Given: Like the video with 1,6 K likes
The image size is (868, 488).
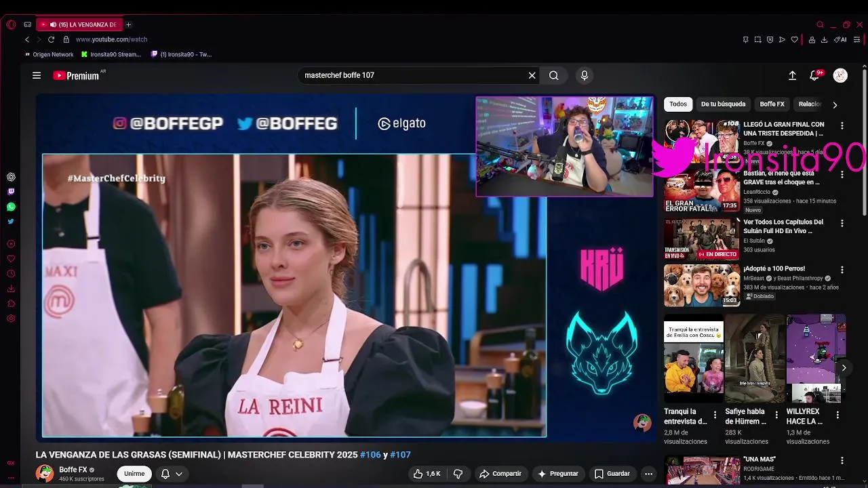Looking at the screenshot, I should click(427, 474).
